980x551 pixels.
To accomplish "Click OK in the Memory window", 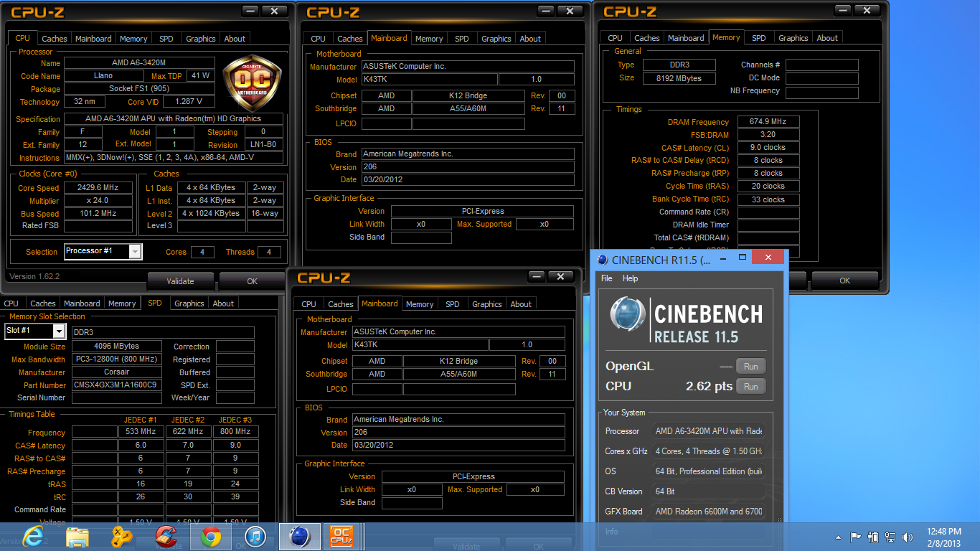I will click(x=845, y=281).
